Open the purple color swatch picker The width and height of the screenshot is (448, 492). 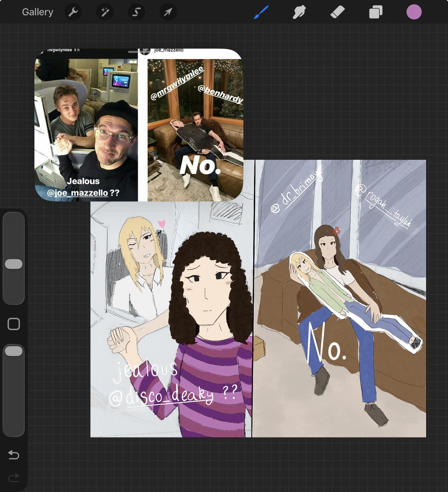pyautogui.click(x=414, y=12)
